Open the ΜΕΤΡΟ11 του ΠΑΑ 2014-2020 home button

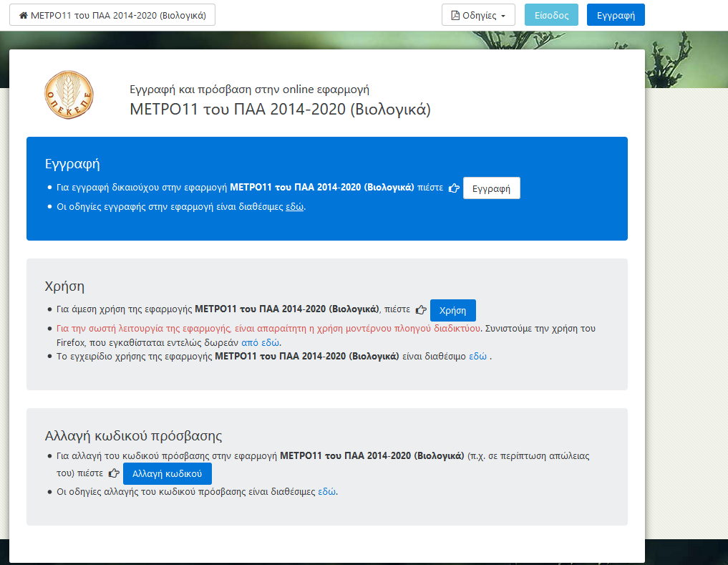click(112, 15)
